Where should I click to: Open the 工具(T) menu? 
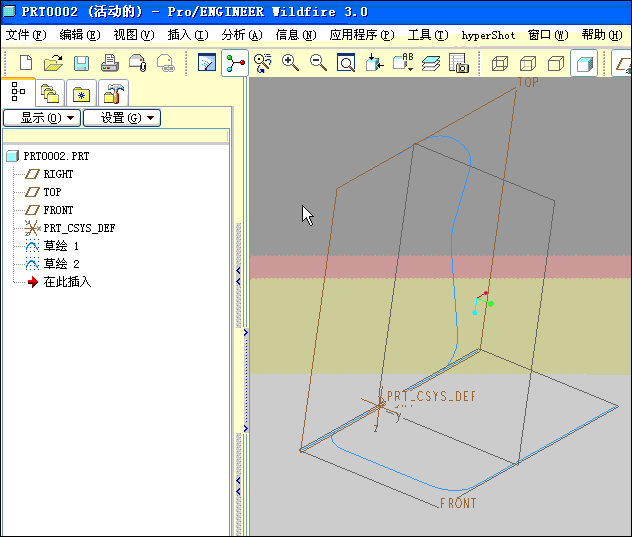(x=428, y=35)
